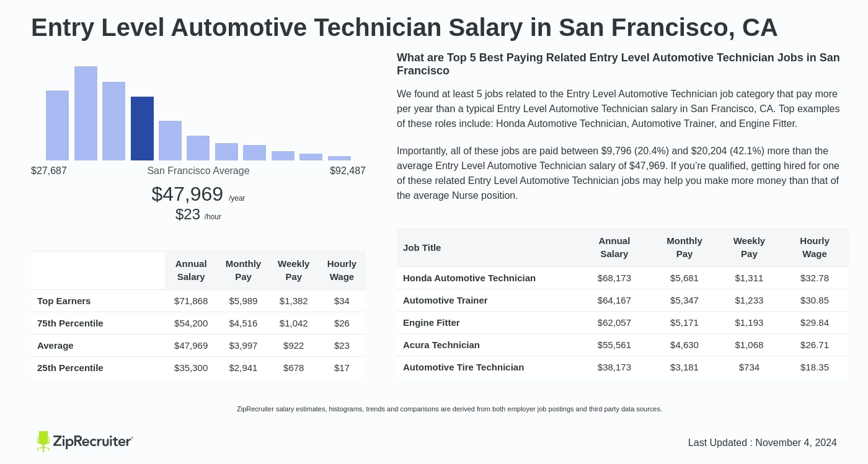Click Automotive Trainer salary $64,167
Screen dimensions: 868x464
[x=614, y=300]
